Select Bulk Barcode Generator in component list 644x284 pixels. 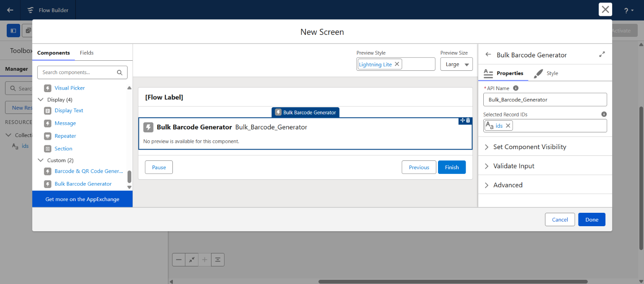point(83,184)
